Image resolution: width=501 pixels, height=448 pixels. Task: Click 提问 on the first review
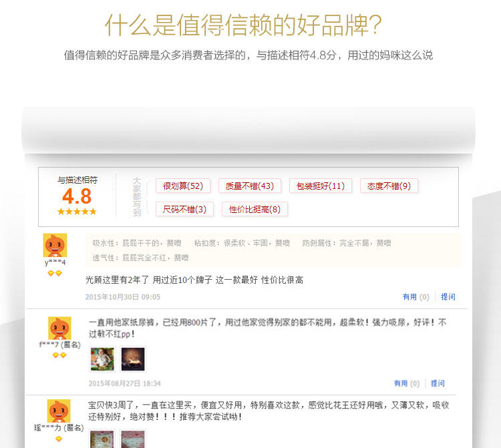point(448,297)
